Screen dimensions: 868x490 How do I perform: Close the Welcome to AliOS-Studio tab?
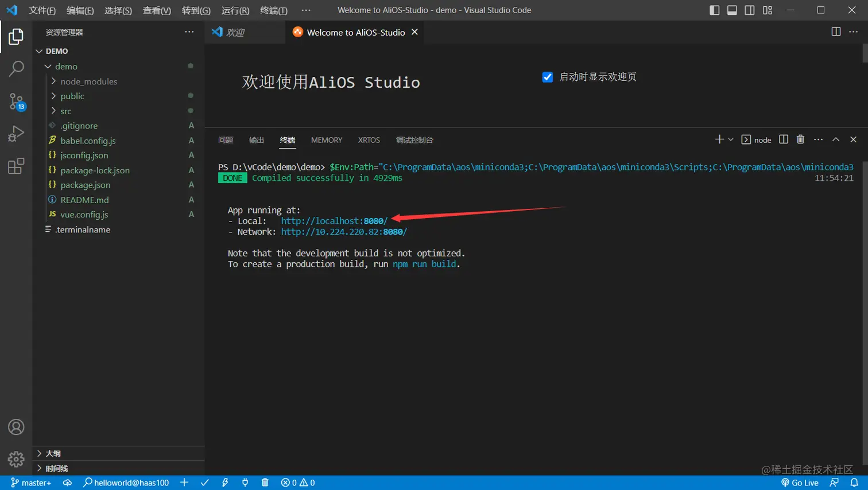(x=414, y=32)
